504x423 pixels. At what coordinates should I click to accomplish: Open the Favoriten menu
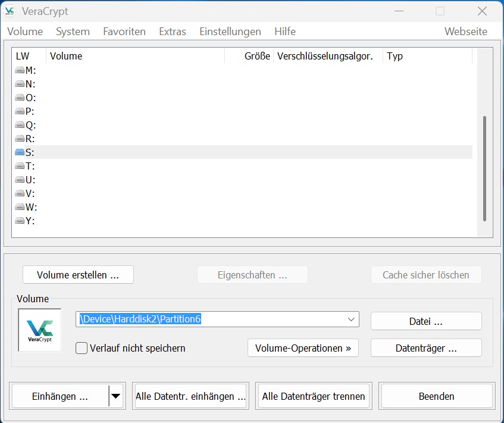[124, 32]
